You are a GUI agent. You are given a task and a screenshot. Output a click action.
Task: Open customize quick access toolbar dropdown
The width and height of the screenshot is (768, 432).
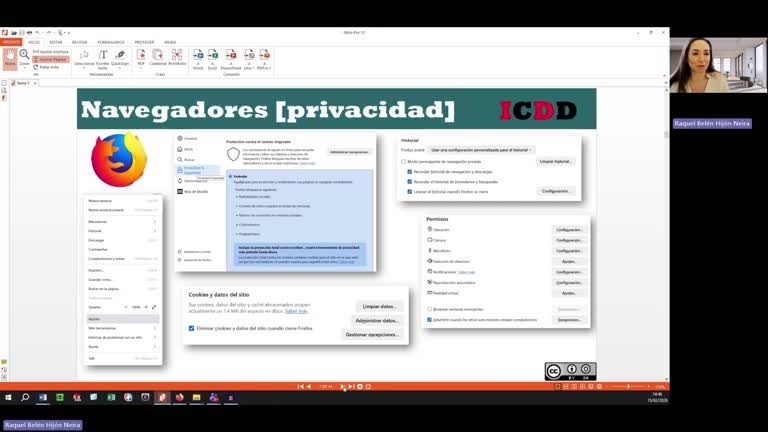pyautogui.click(x=69, y=33)
